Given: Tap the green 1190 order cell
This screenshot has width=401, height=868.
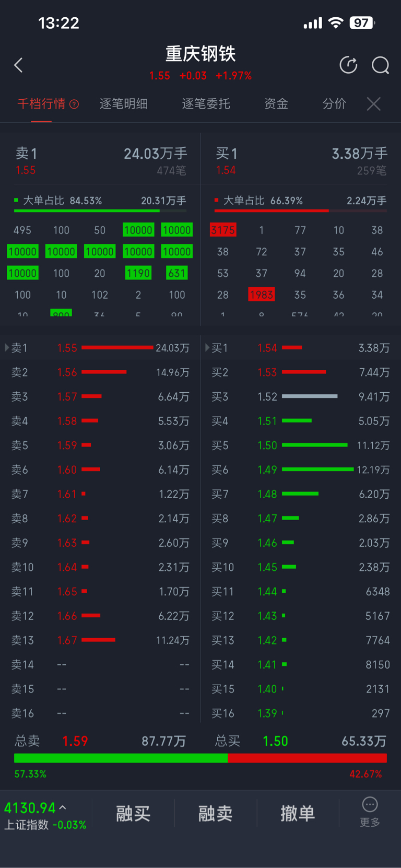Looking at the screenshot, I should (x=138, y=273).
